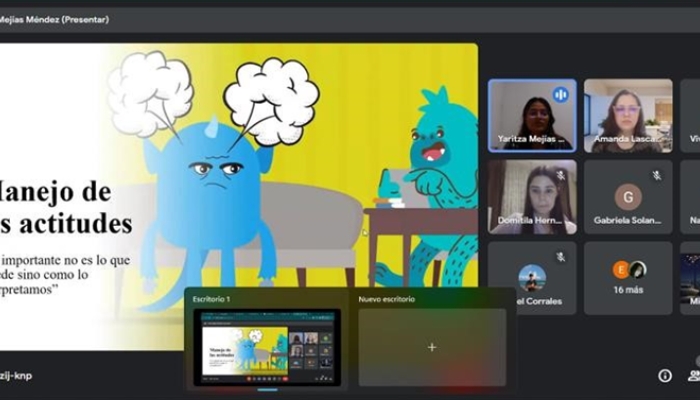Click the Corrales profile avatar picture
This screenshot has height=400, width=700.
coord(532,277)
